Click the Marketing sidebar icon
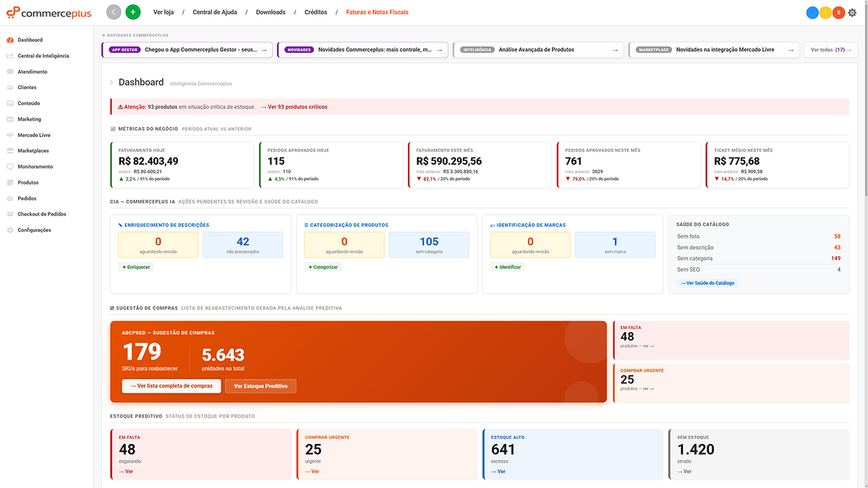Image resolution: width=868 pixels, height=488 pixels. coord(10,119)
